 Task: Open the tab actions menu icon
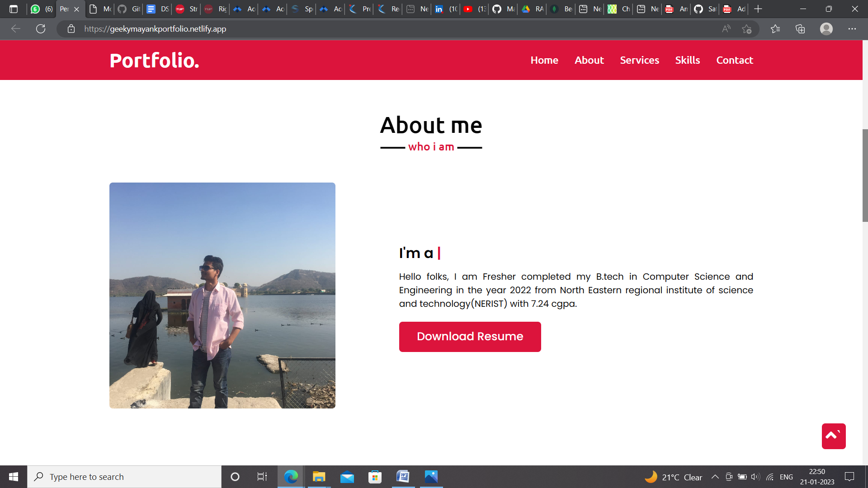point(14,9)
